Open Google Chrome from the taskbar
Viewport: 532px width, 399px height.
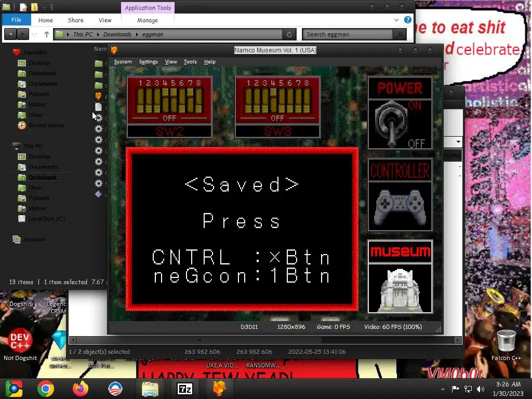pyautogui.click(x=46, y=389)
